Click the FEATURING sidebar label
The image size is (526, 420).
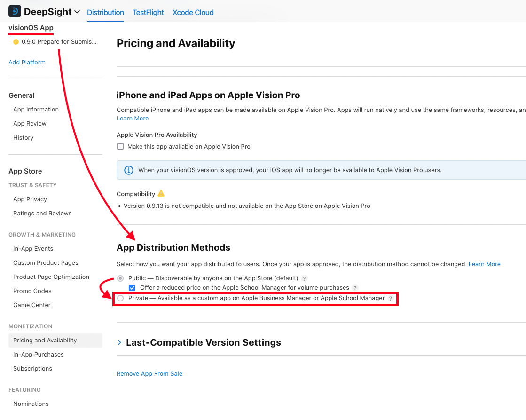[24, 390]
